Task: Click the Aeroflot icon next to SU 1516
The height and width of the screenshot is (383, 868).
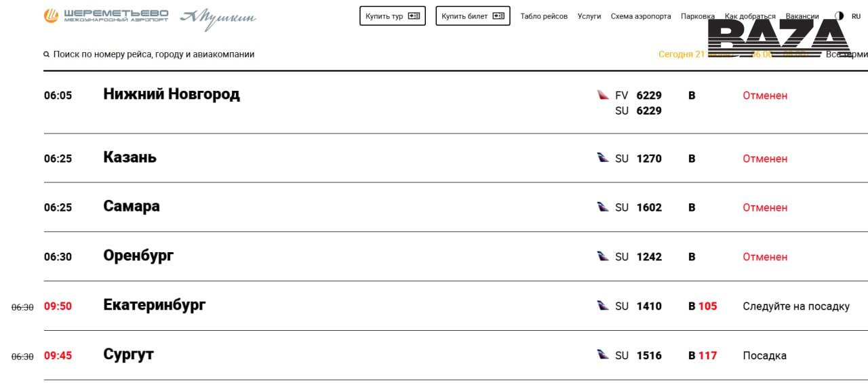Action: coord(603,355)
